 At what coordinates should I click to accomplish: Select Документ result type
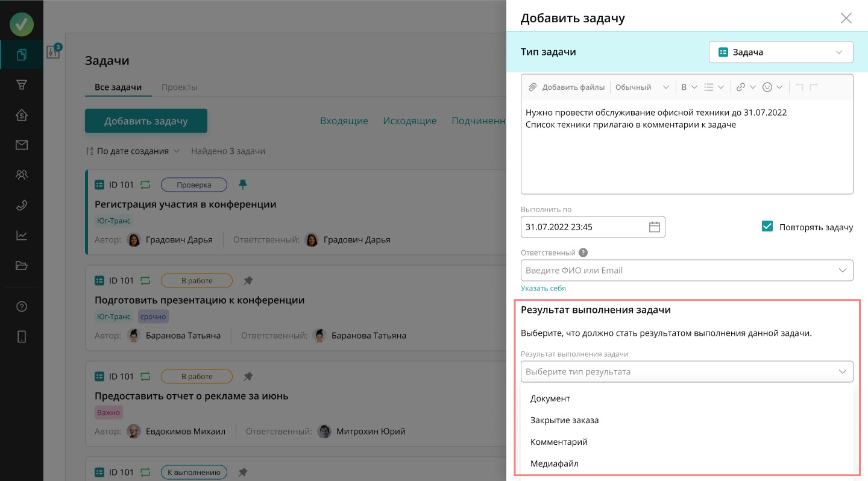[x=687, y=398]
